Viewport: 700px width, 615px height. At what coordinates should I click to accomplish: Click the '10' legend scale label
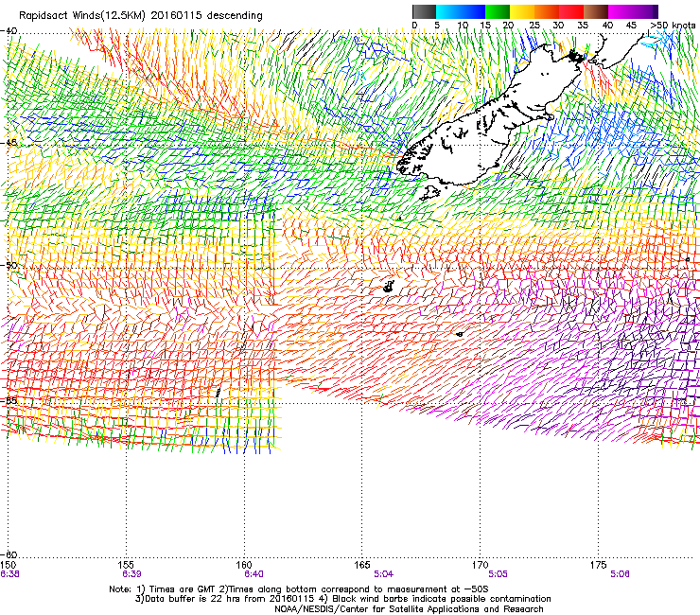coord(463,25)
